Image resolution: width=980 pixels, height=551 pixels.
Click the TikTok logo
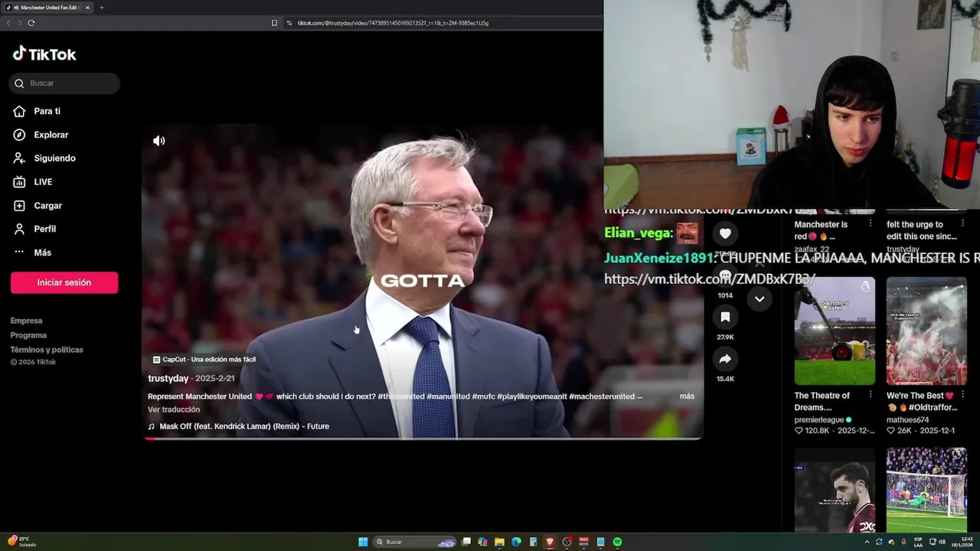pos(44,54)
